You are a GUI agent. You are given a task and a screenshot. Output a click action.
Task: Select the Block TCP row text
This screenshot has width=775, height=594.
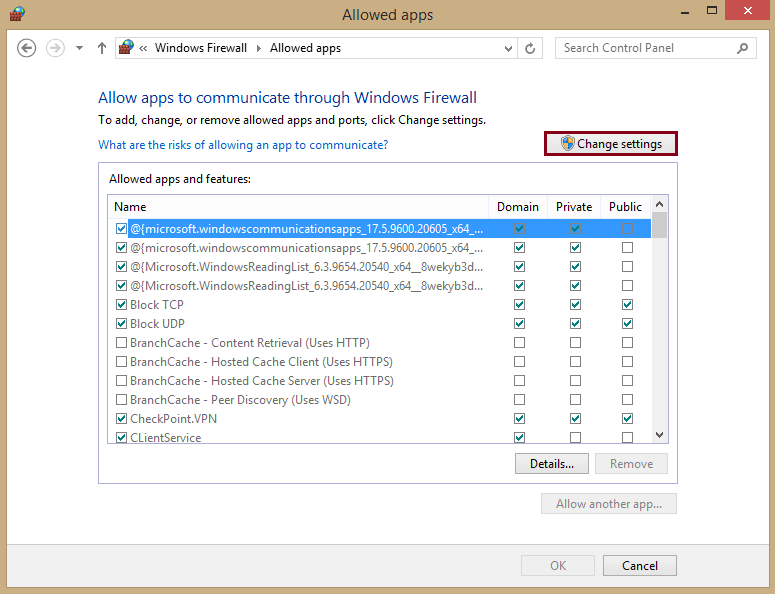(x=157, y=304)
